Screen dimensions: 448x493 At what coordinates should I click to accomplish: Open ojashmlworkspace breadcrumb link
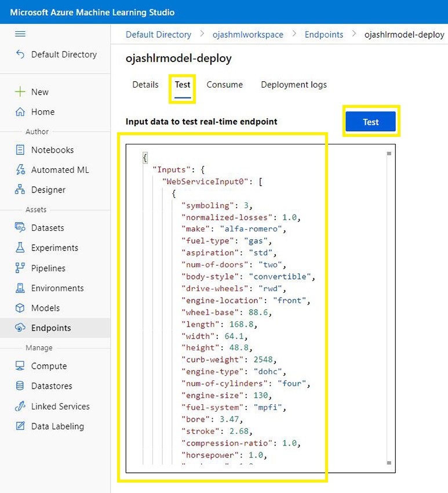(x=248, y=35)
